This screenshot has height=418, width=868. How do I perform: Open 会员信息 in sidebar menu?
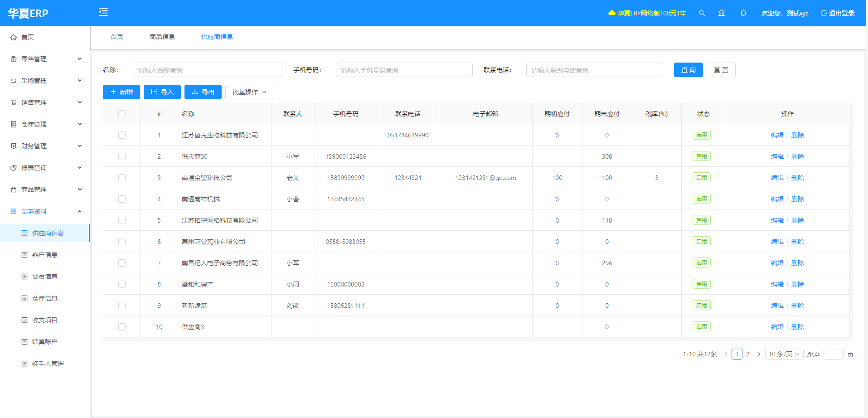click(x=45, y=277)
